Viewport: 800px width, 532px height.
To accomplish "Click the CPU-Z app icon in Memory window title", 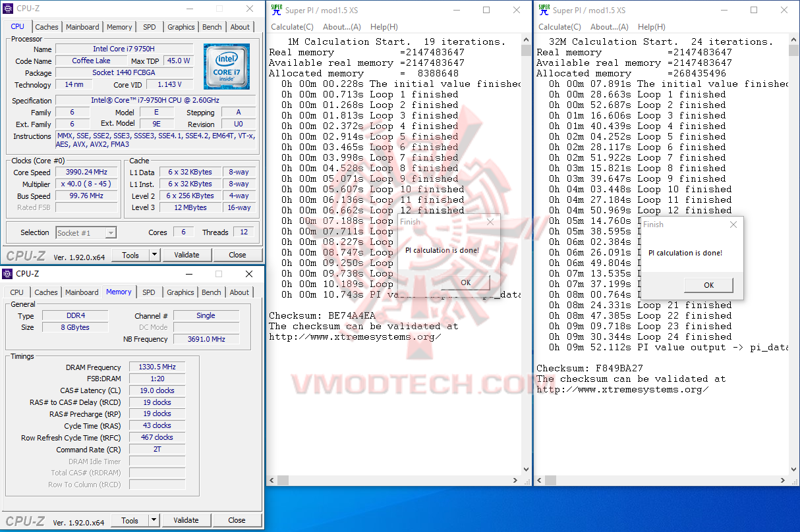I will [x=8, y=273].
